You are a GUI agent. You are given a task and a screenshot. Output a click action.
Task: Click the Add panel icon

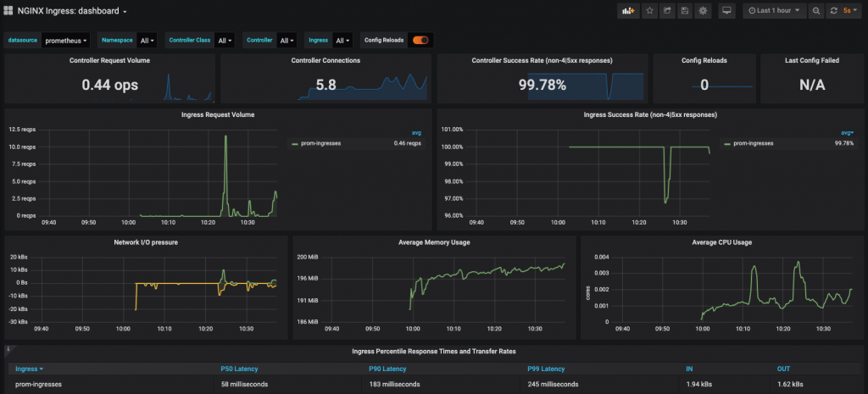pyautogui.click(x=628, y=10)
